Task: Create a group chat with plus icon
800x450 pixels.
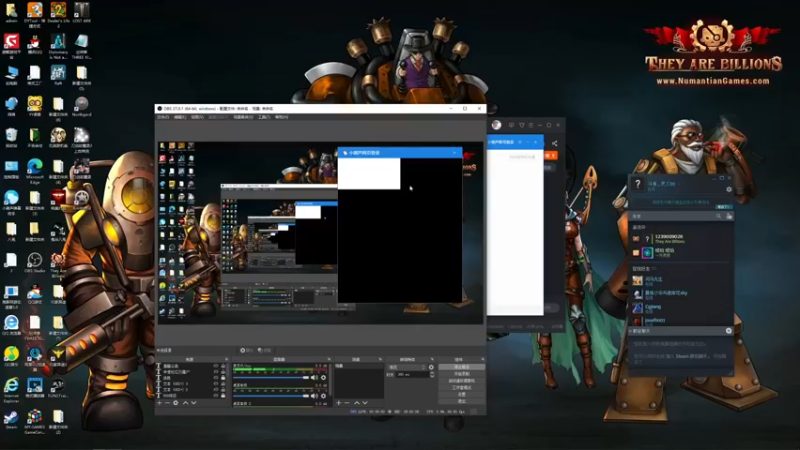Action: (x=729, y=331)
